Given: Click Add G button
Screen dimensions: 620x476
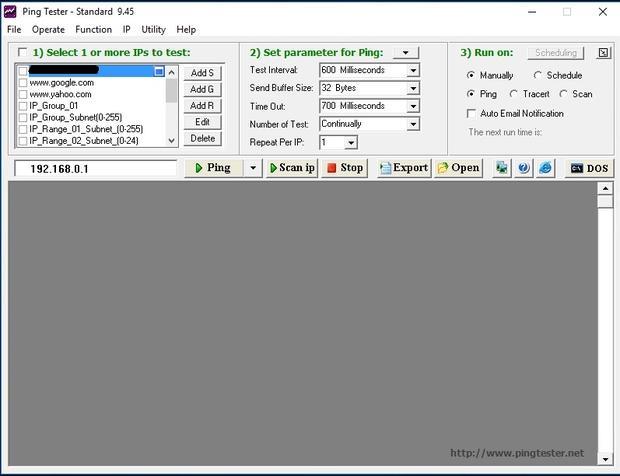Looking at the screenshot, I should click(x=202, y=89).
